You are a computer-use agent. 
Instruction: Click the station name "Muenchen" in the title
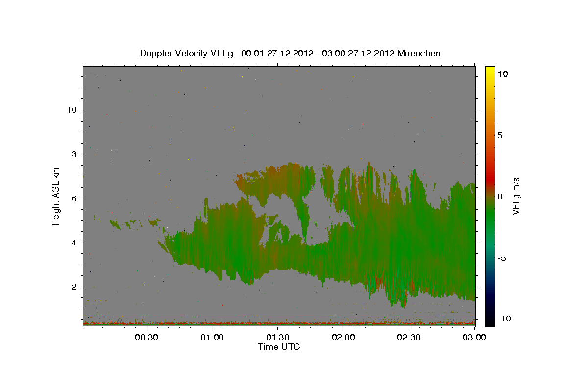coord(419,53)
